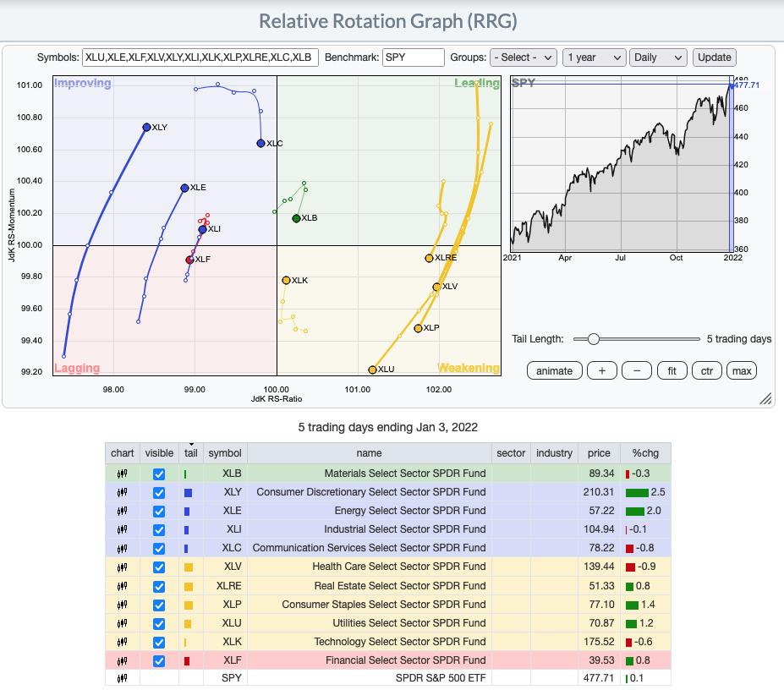This screenshot has width=784, height=690.
Task: Uncheck visibility for XLV
Action: click(159, 567)
